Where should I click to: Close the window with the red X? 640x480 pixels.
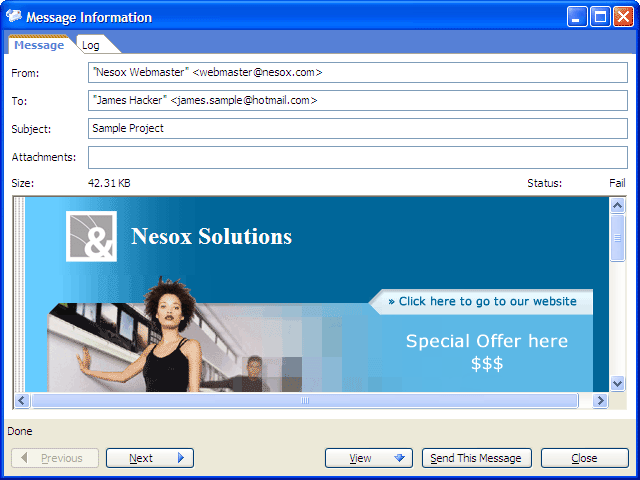tap(623, 17)
